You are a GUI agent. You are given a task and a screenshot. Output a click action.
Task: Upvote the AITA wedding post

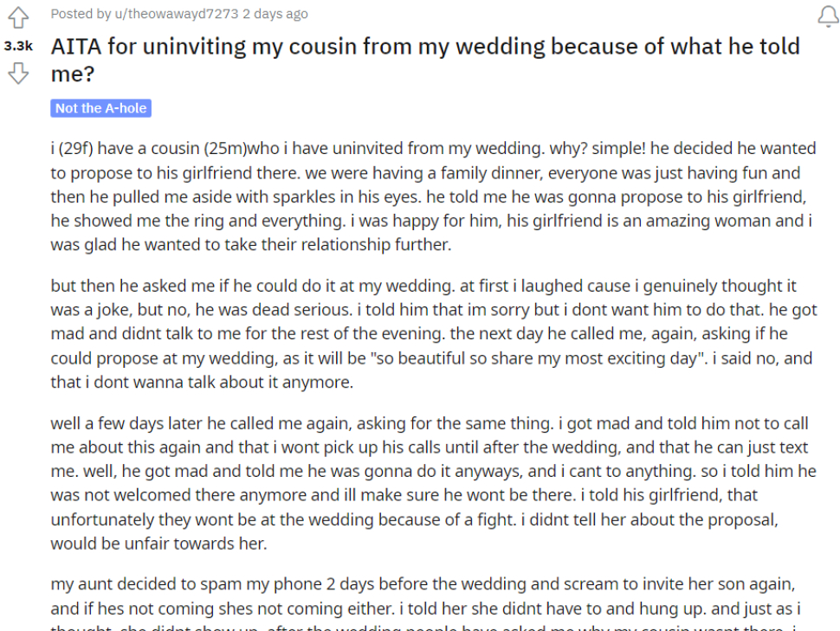coord(18,17)
